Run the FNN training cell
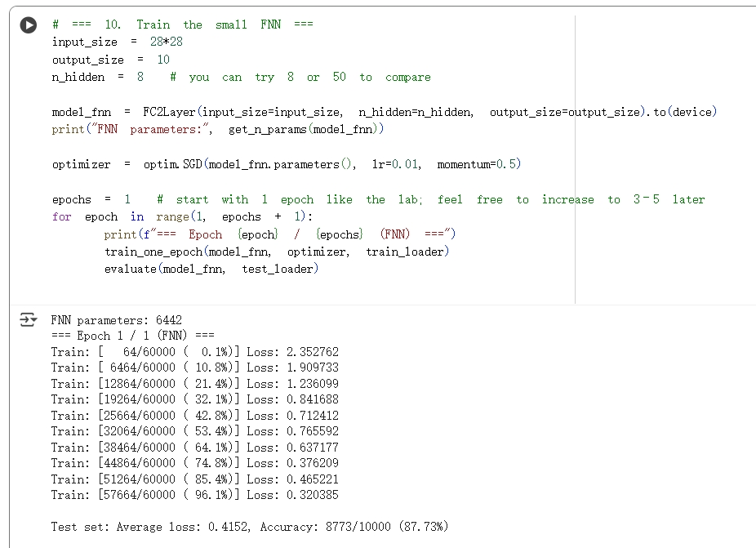Viewport: 756px width, 548px height. click(29, 25)
